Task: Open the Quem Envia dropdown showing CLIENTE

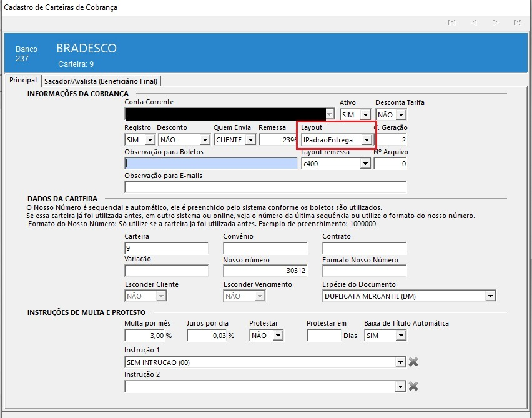Action: click(x=250, y=140)
